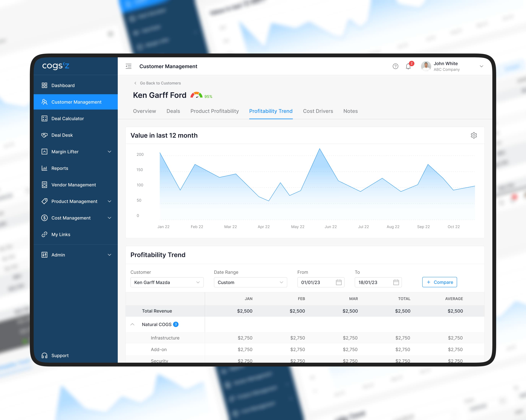Expand the Margin Lifter submenu chevron

(x=110, y=152)
